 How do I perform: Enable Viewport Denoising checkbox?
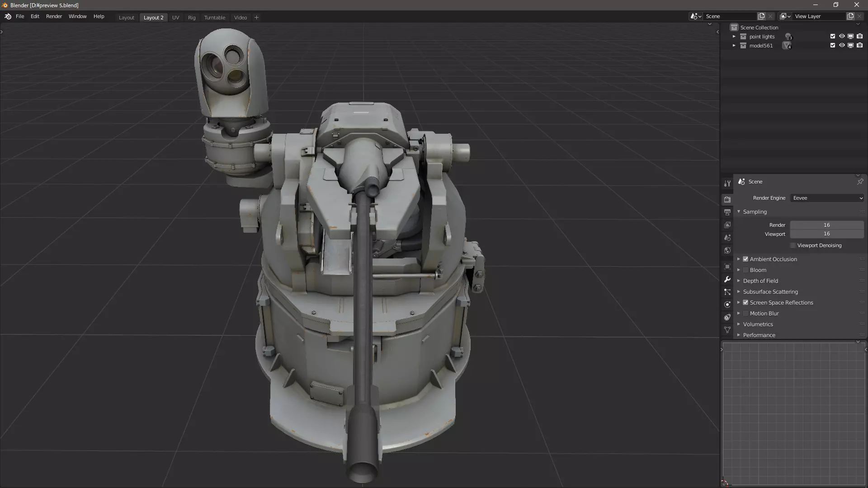793,245
